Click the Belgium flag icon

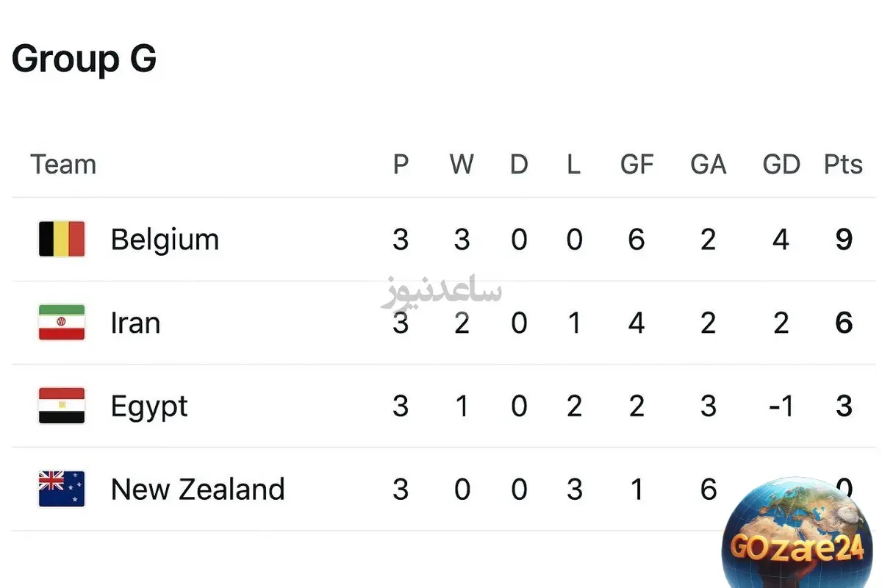tap(62, 240)
